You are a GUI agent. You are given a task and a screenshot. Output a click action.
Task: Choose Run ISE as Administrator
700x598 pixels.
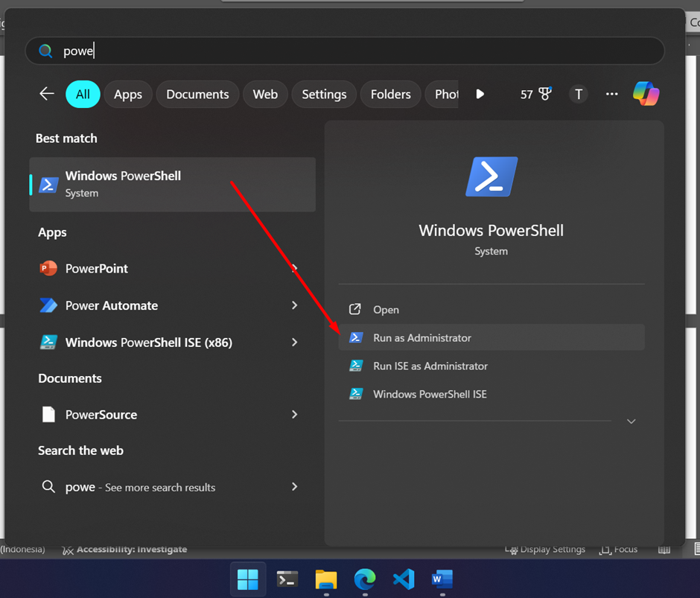[491, 366]
